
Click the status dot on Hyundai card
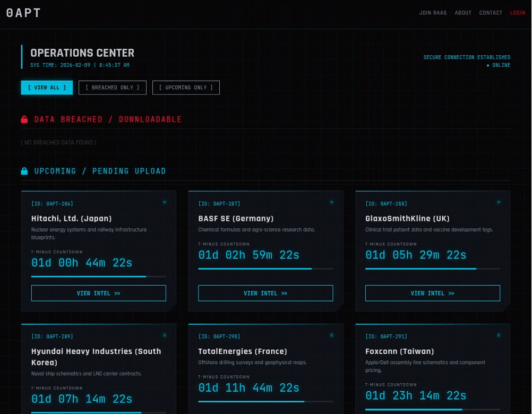[x=165, y=335]
